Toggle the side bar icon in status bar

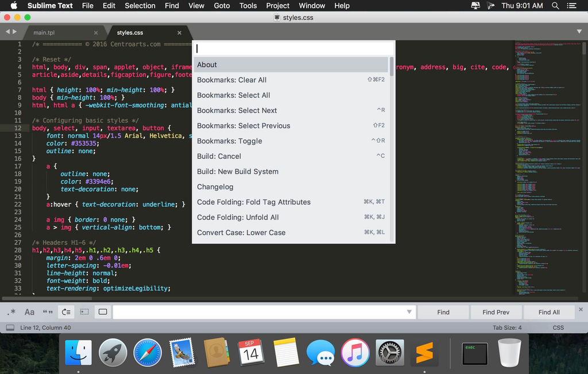click(x=10, y=328)
